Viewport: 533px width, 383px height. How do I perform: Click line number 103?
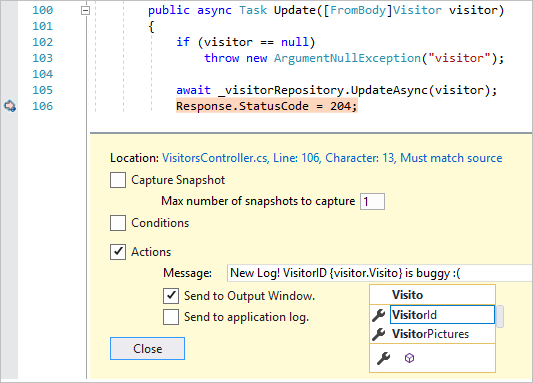click(42, 58)
